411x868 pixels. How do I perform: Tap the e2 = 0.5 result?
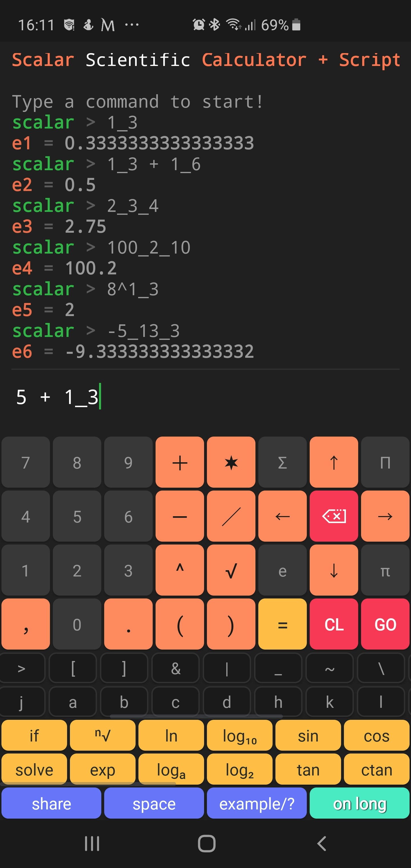pyautogui.click(x=54, y=185)
